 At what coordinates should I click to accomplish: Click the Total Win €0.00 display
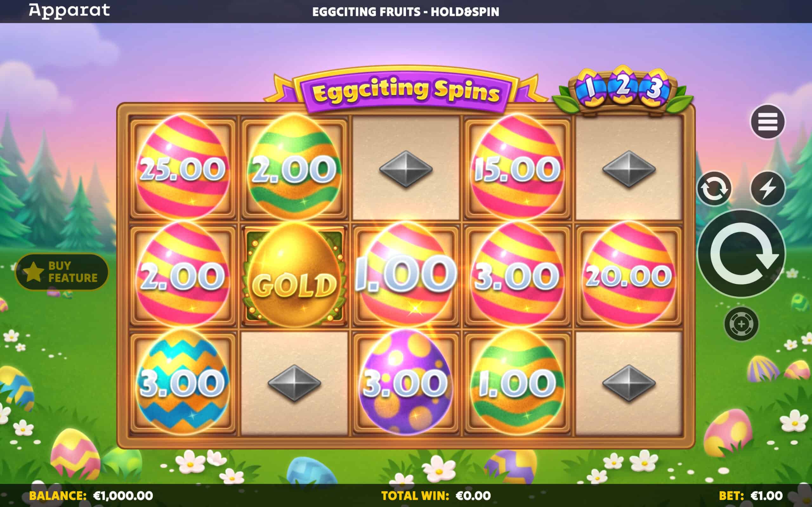436,496
